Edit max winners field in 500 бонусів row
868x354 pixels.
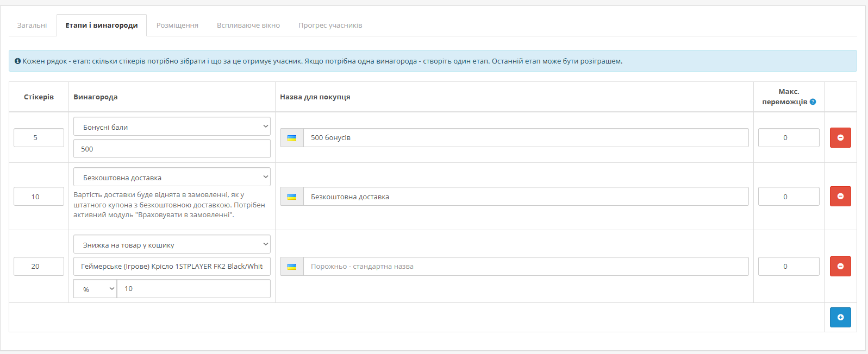coord(789,137)
